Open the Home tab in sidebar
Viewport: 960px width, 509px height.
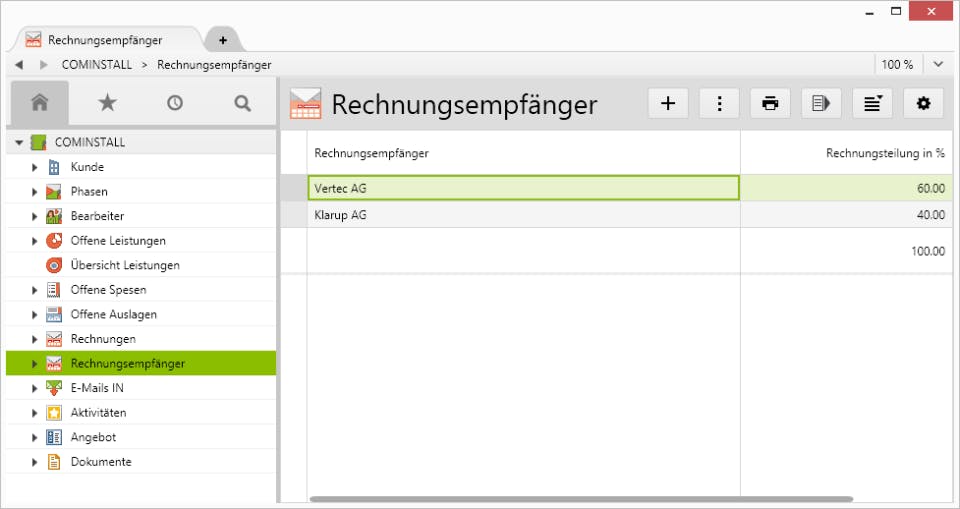pyautogui.click(x=40, y=103)
